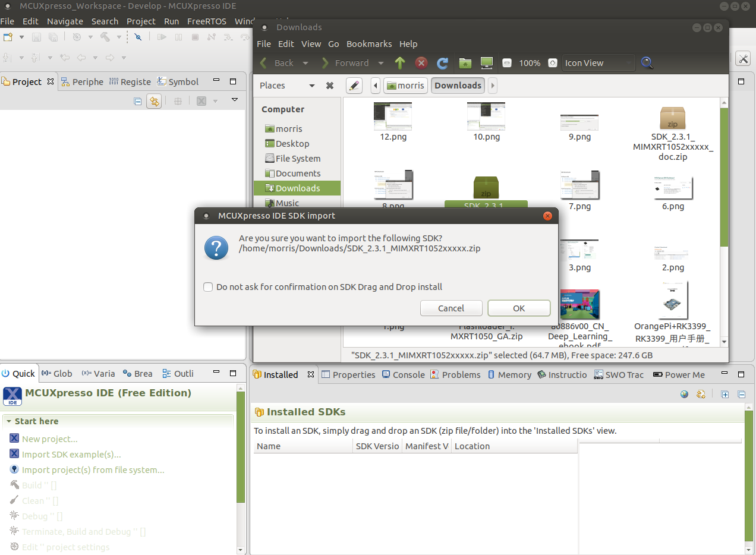This screenshot has height=555, width=756.
Task: Select File System in Places sidebar
Action: 298,159
